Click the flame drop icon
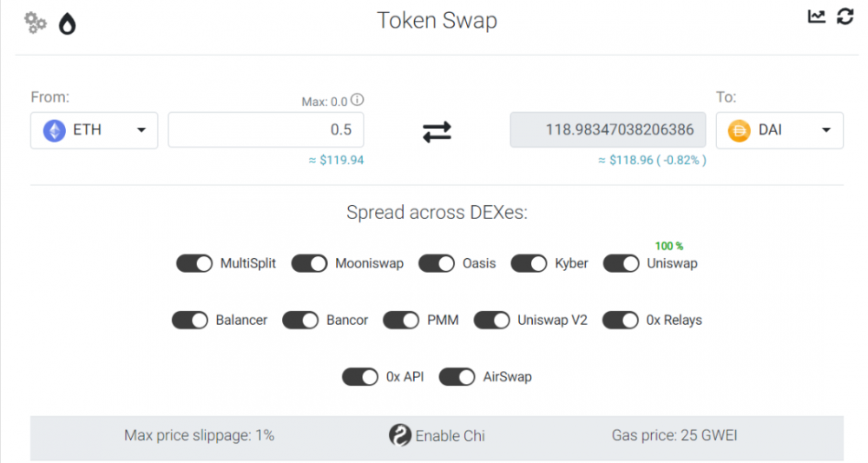This screenshot has width=868, height=463. 67,23
